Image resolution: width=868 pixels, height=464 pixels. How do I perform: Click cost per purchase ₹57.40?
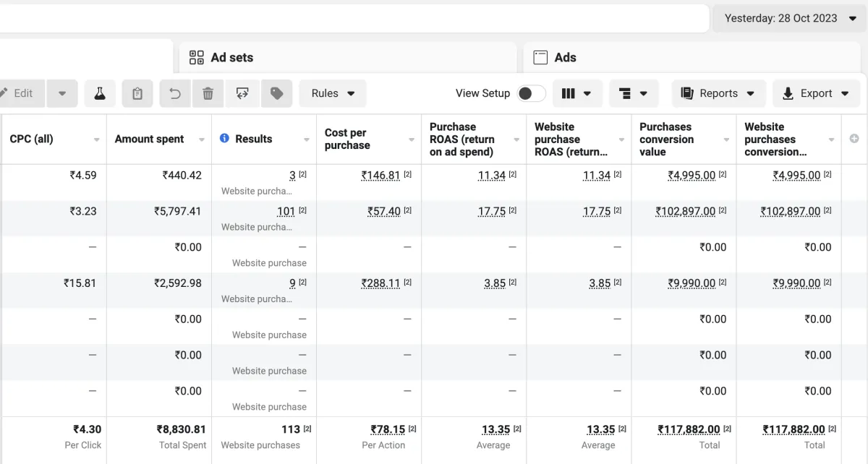383,211
